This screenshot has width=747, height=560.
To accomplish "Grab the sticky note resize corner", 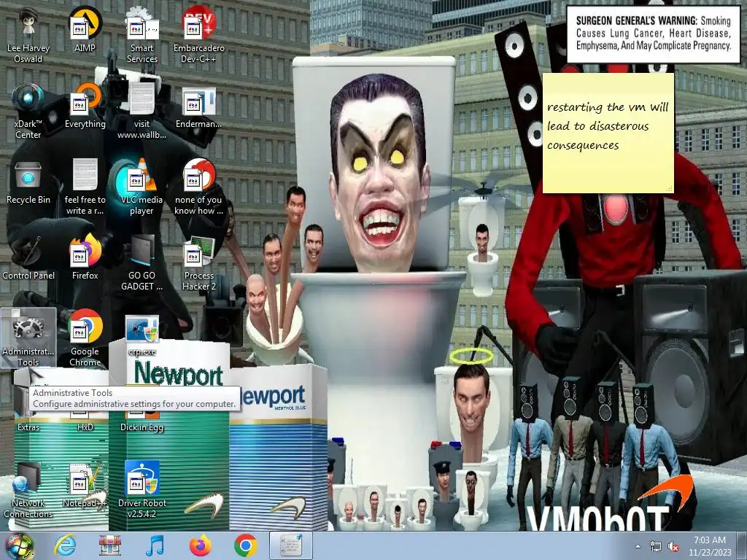I will [670, 189].
